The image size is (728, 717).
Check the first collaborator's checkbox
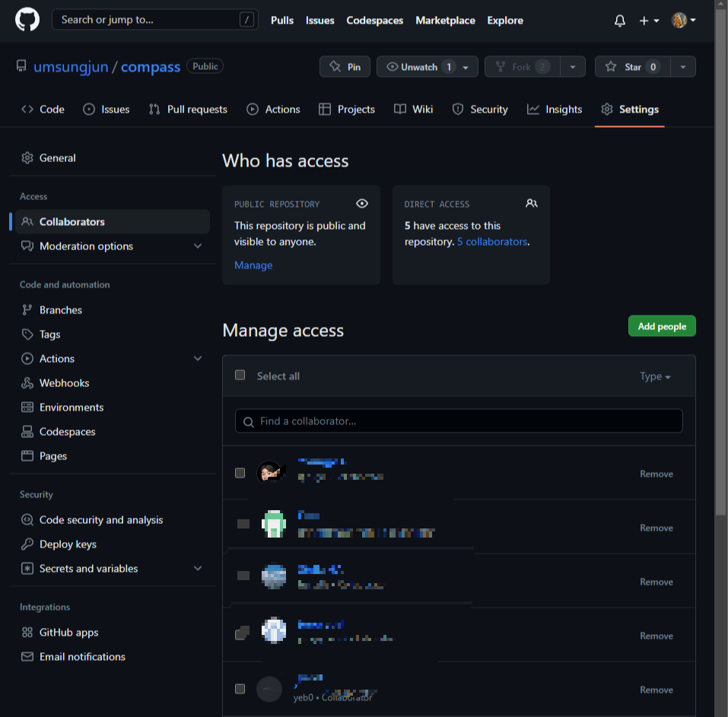coord(240,473)
